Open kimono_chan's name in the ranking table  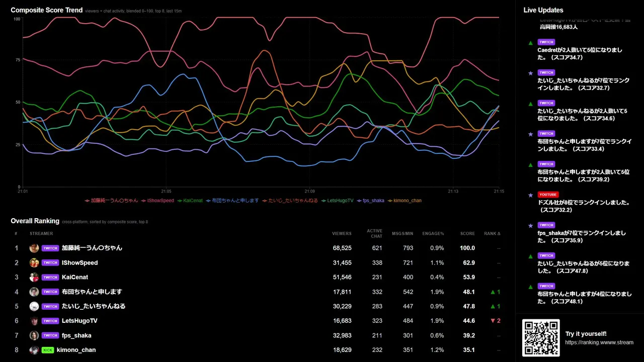pyautogui.click(x=76, y=350)
